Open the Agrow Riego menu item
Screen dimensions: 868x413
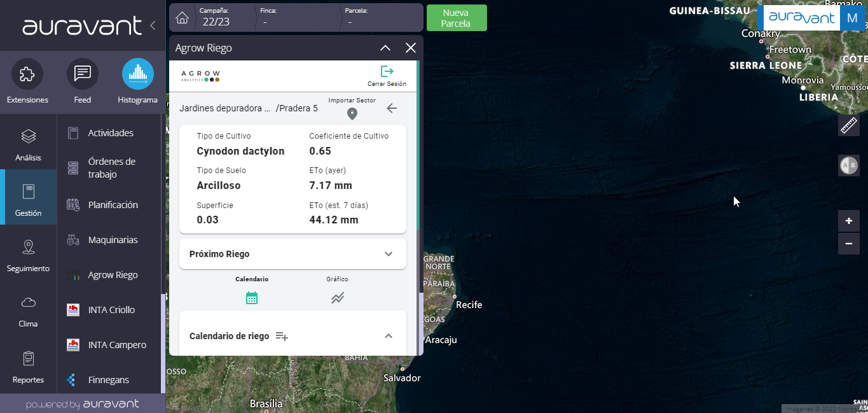pyautogui.click(x=109, y=275)
